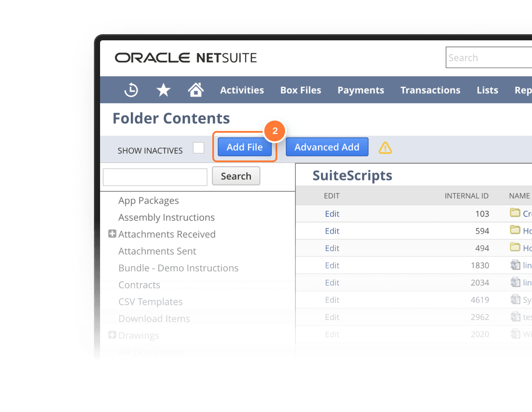The width and height of the screenshot is (532, 412).
Task: Select the Drawings folder
Action: [139, 336]
